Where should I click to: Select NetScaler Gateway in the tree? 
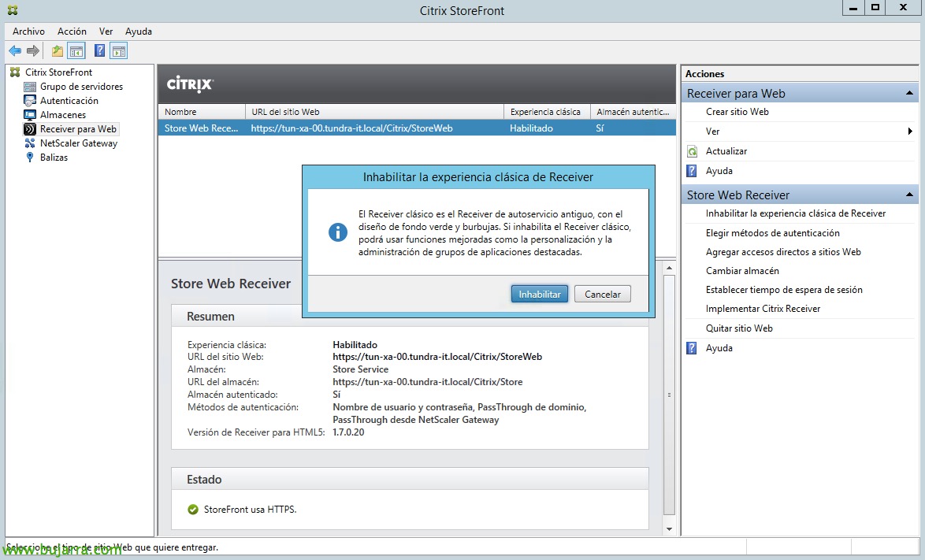(79, 143)
